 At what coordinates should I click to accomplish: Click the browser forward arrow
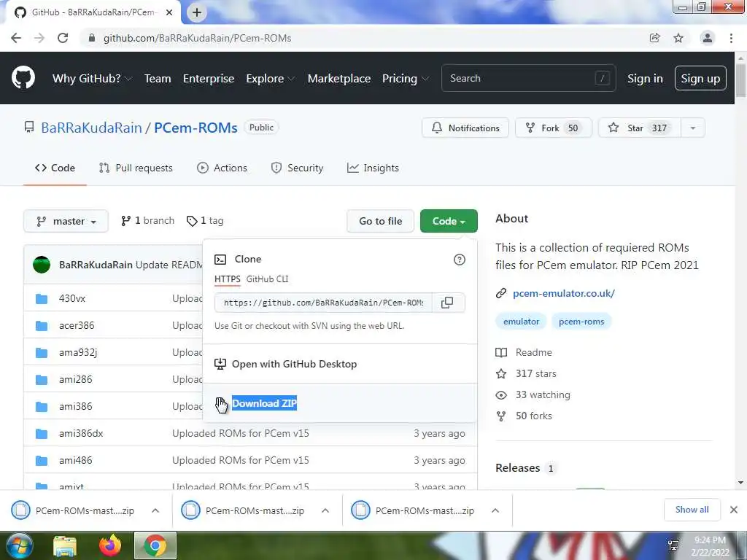pos(39,38)
